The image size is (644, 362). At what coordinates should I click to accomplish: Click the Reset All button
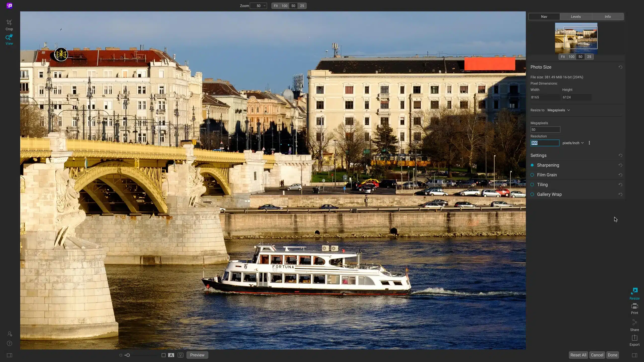578,355
